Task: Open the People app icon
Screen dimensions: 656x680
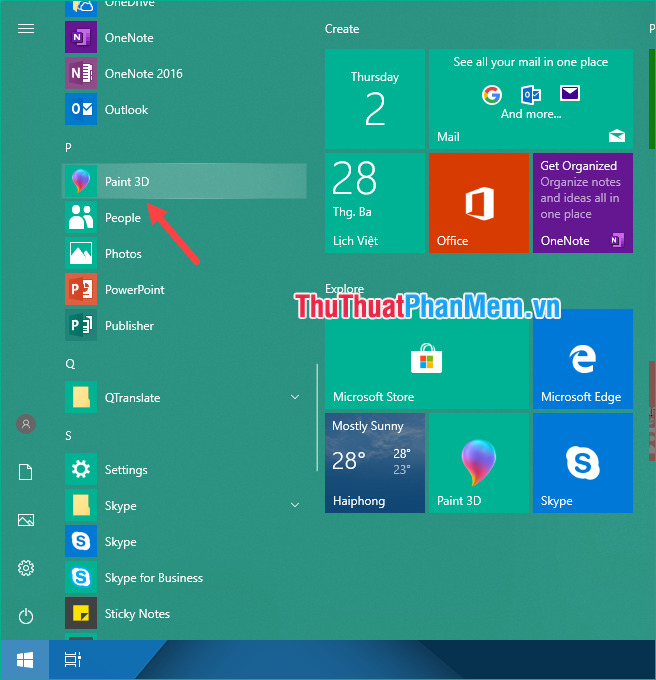Action: coord(81,217)
